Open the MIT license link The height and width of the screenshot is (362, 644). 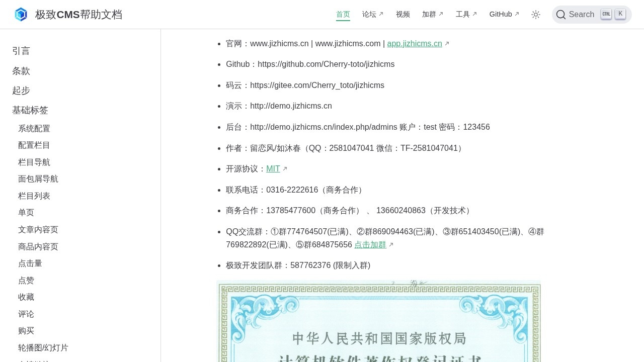(x=273, y=169)
